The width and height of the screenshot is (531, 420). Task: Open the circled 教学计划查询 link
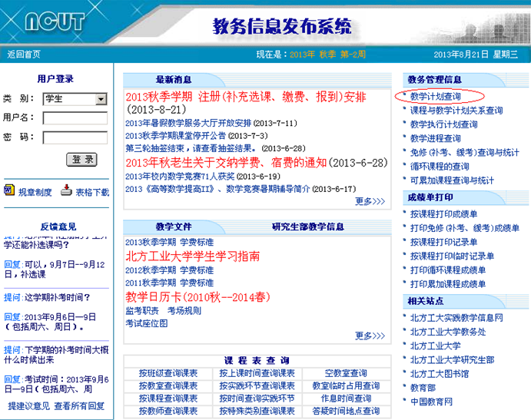(x=435, y=97)
